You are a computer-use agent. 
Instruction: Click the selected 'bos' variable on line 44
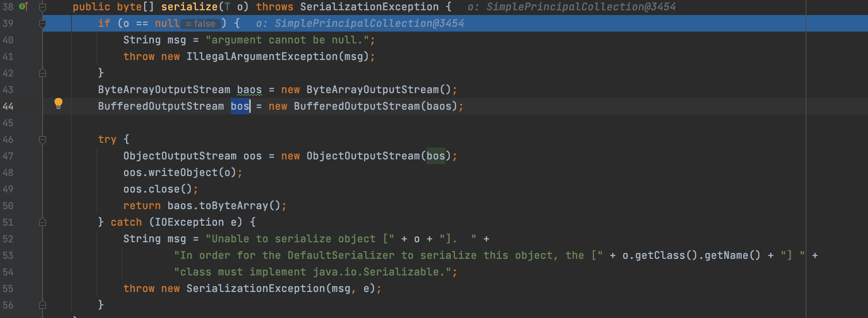240,107
